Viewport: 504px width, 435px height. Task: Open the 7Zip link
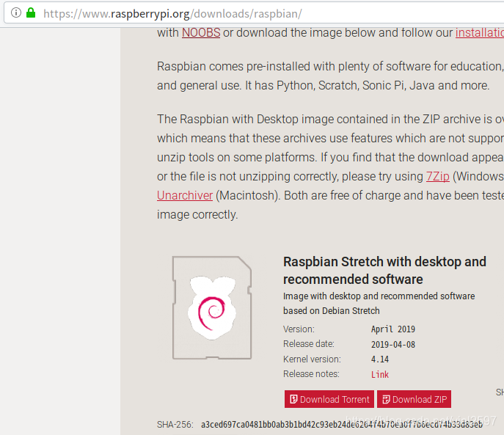(x=437, y=177)
